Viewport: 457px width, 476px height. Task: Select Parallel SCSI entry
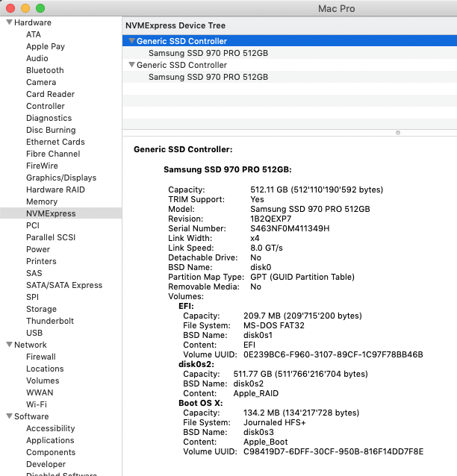tap(51, 237)
